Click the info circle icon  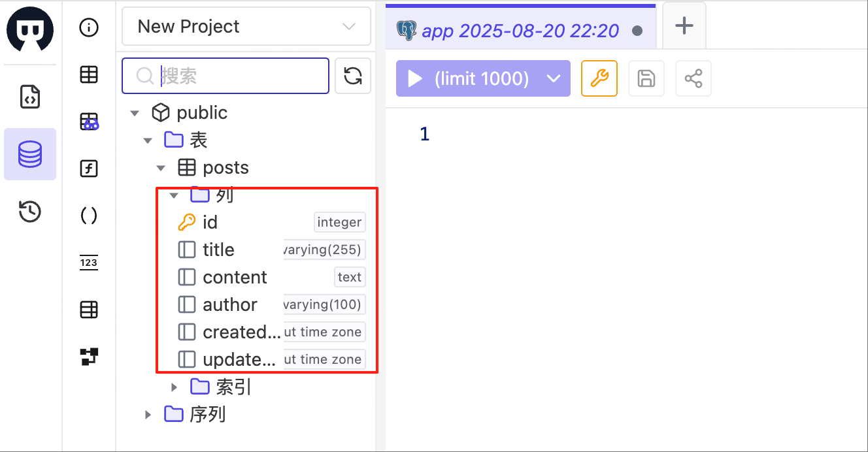pyautogui.click(x=89, y=27)
